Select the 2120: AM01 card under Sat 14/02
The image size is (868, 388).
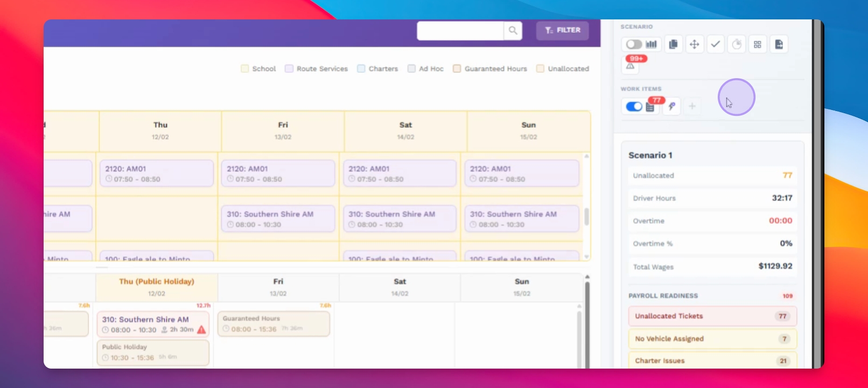[400, 174]
